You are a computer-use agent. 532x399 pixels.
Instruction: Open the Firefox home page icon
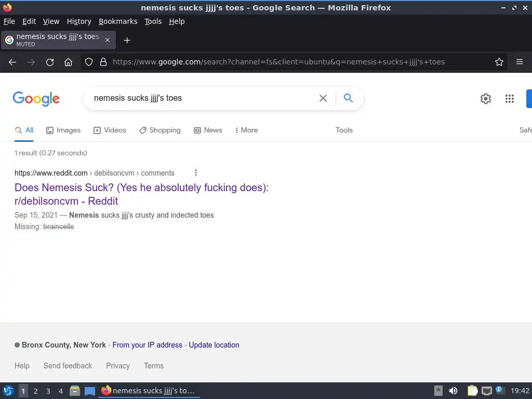[68, 62]
